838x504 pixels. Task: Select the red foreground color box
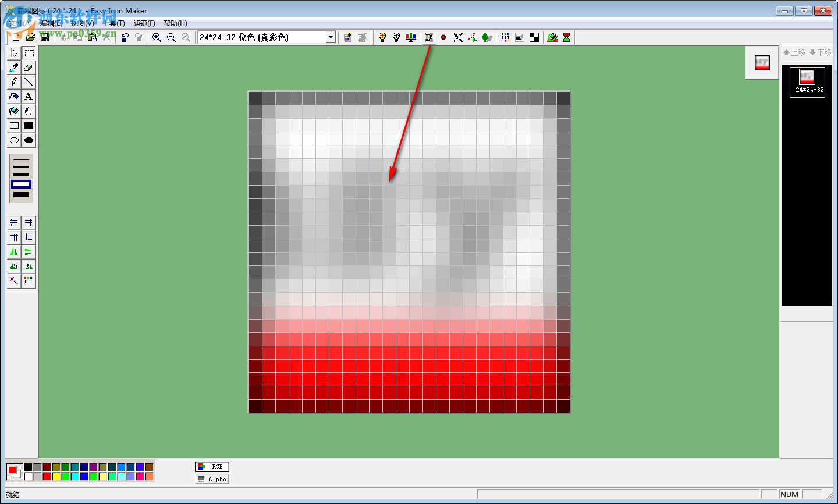click(12, 470)
